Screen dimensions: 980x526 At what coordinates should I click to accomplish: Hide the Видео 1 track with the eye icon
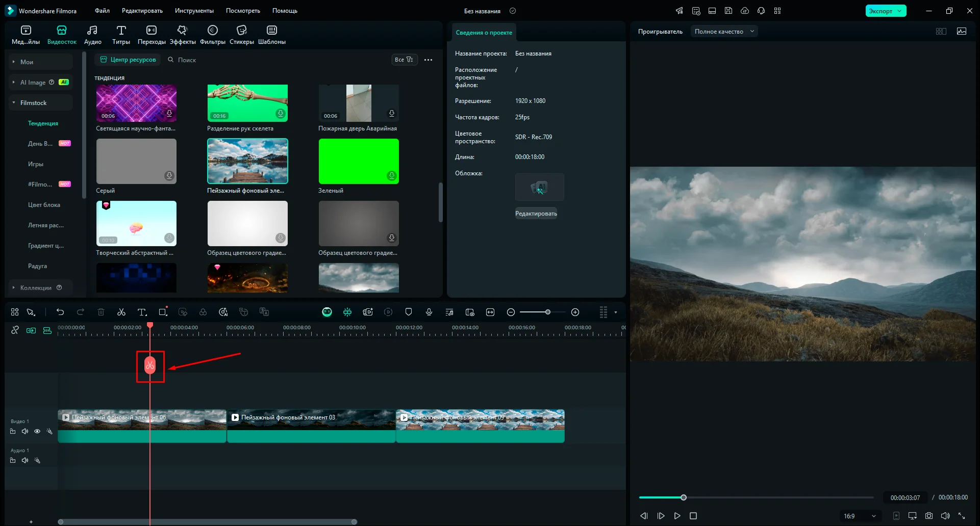click(x=37, y=431)
